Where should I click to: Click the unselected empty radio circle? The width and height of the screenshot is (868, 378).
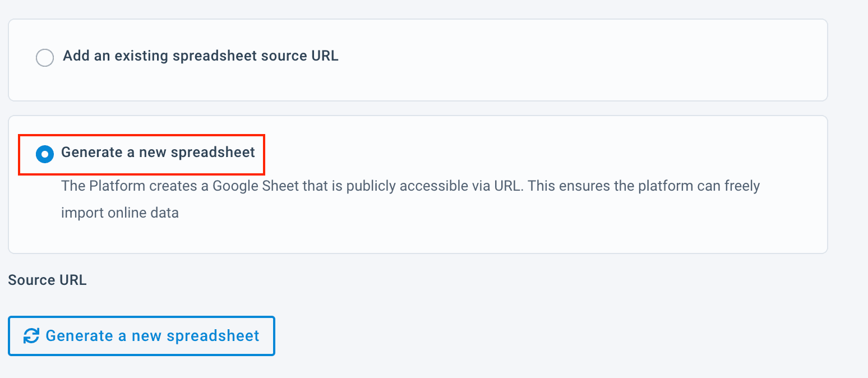45,57
